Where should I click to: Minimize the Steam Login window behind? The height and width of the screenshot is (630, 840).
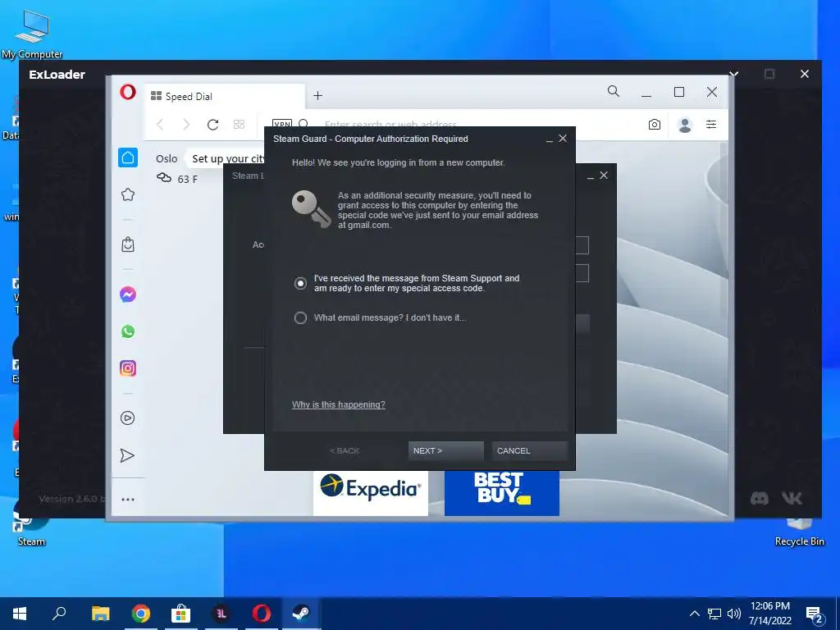[x=591, y=176]
